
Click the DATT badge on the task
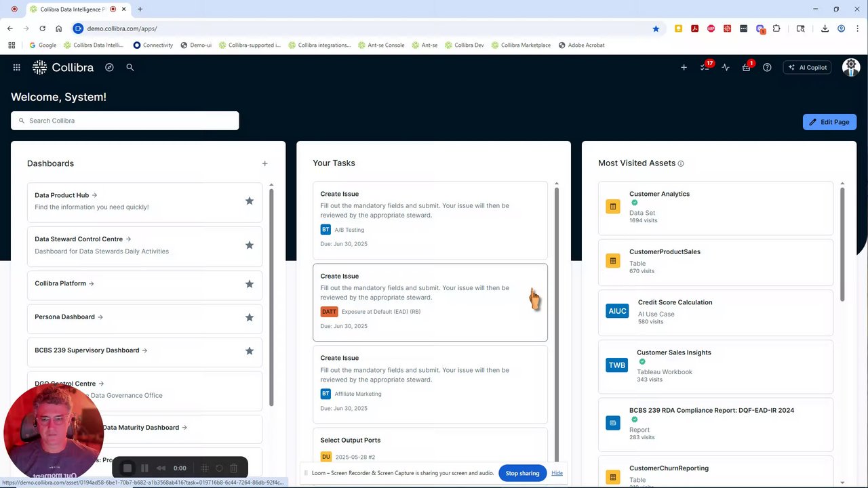[x=329, y=312]
